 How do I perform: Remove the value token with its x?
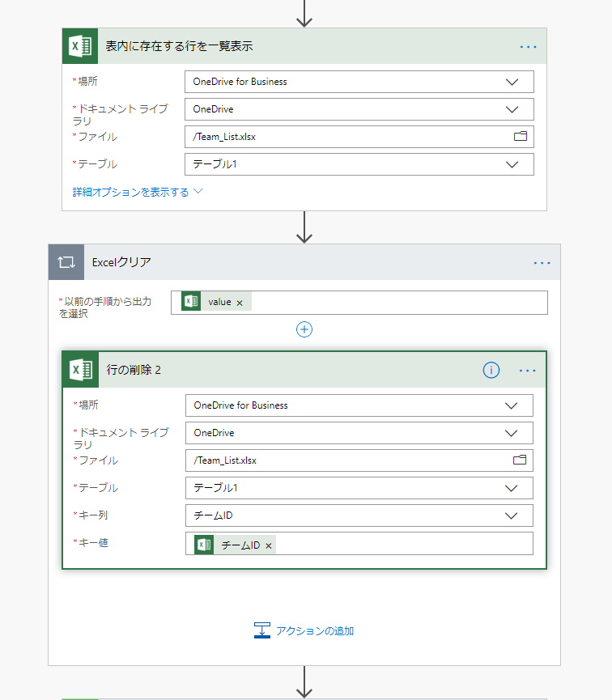point(239,300)
